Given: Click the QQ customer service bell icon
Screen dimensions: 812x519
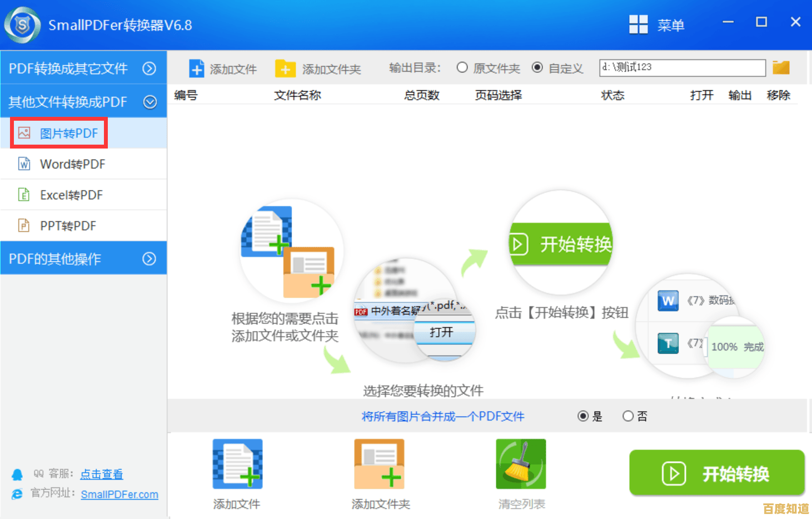Looking at the screenshot, I should [x=17, y=473].
